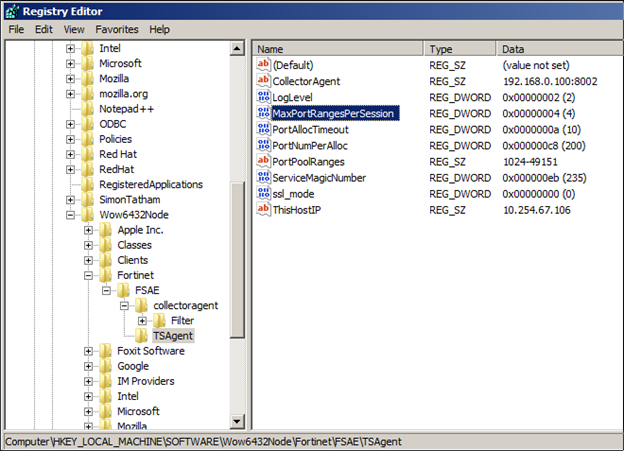Collapse the Wow6432Node tree node

(x=71, y=215)
